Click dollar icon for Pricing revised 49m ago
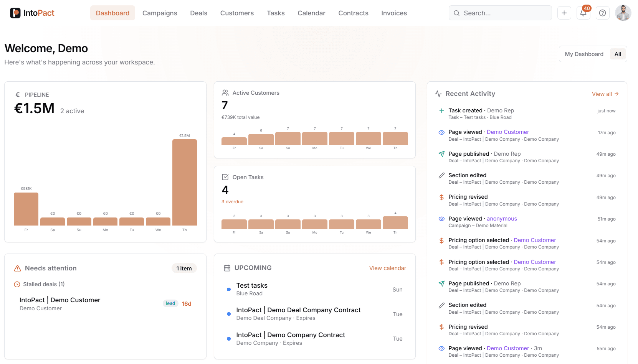Screen dimensions: 638x364 441,197
